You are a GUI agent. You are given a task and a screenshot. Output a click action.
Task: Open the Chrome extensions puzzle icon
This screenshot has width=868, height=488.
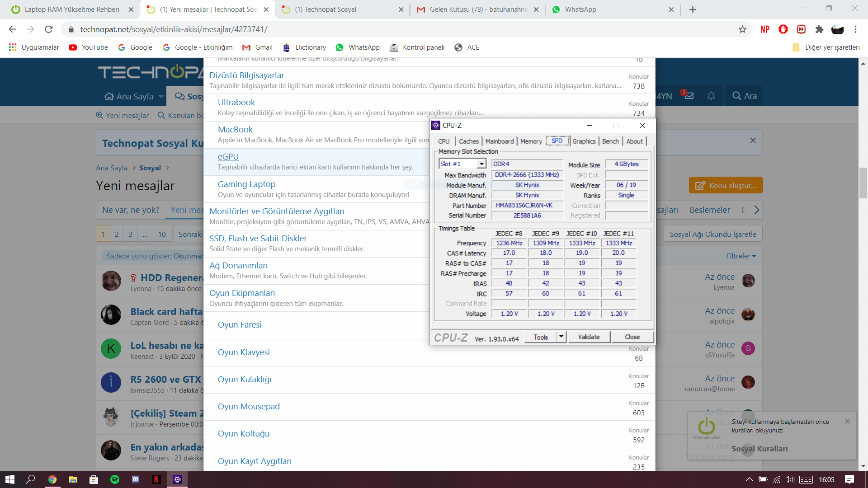click(819, 29)
